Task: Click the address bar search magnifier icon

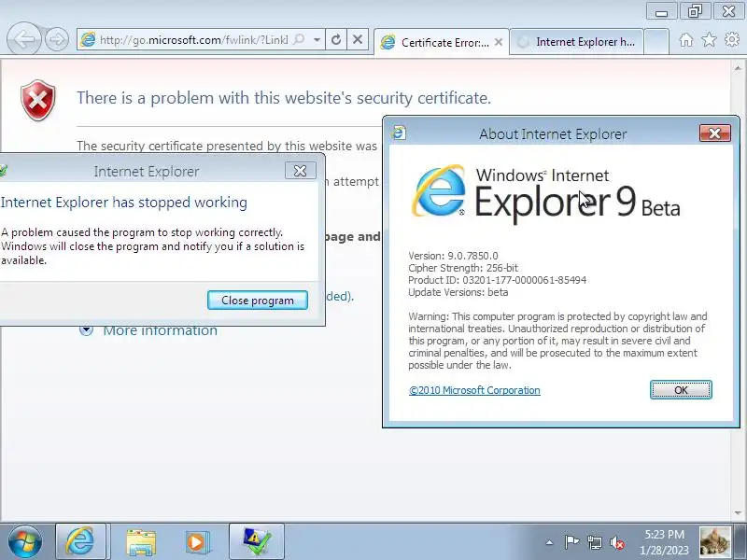Action: (x=299, y=39)
